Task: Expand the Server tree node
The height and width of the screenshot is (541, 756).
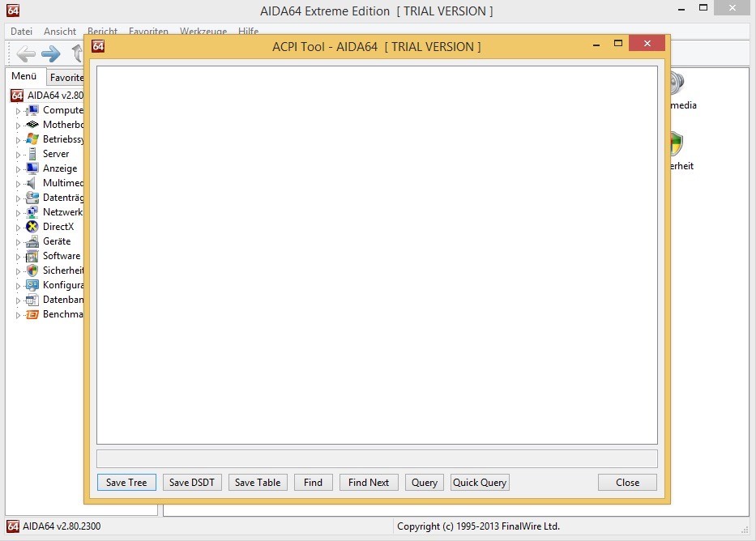Action: (x=18, y=155)
